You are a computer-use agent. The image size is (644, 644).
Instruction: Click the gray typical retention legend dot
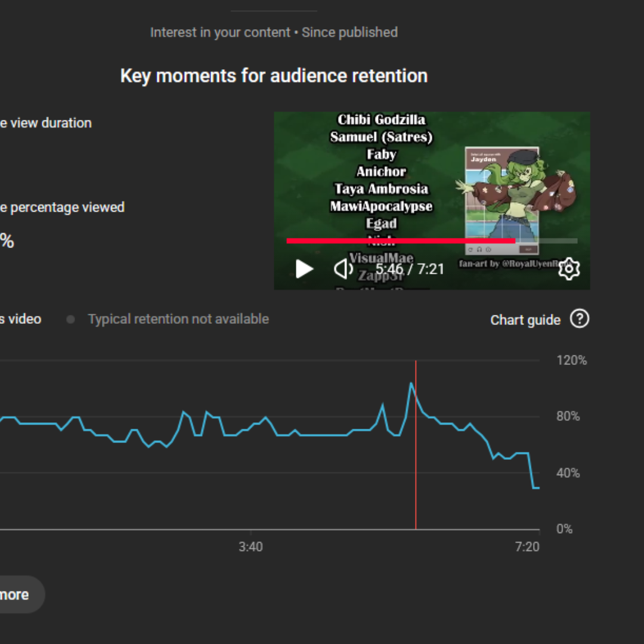70,319
